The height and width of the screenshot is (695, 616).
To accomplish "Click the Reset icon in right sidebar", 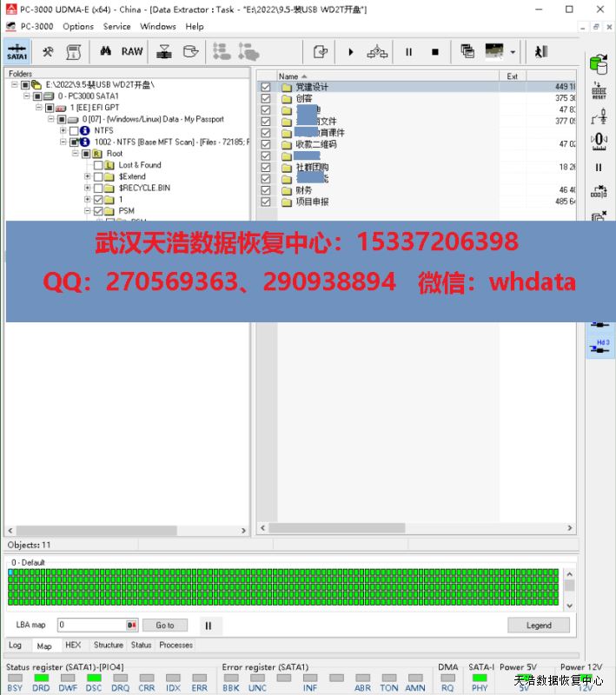I will (x=599, y=90).
